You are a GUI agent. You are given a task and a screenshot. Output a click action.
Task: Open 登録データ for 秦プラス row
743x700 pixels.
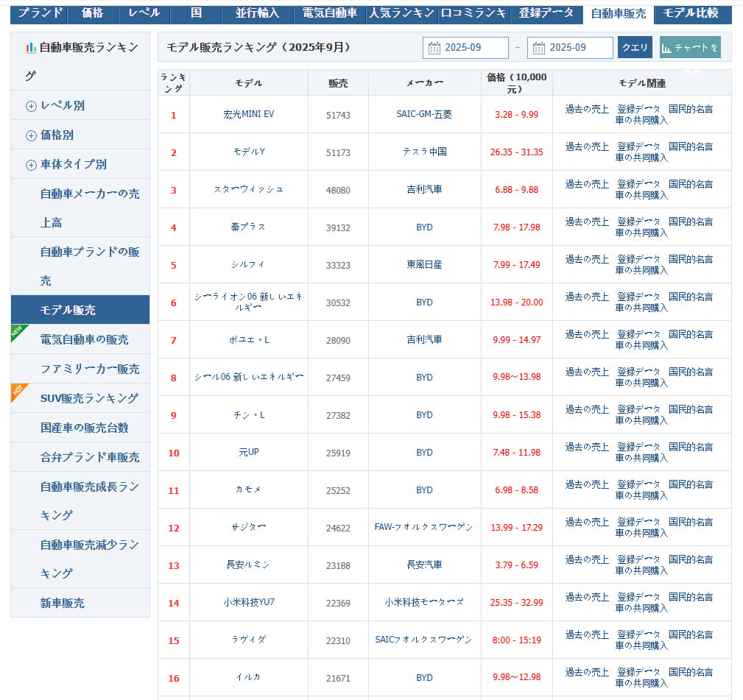tap(638, 222)
